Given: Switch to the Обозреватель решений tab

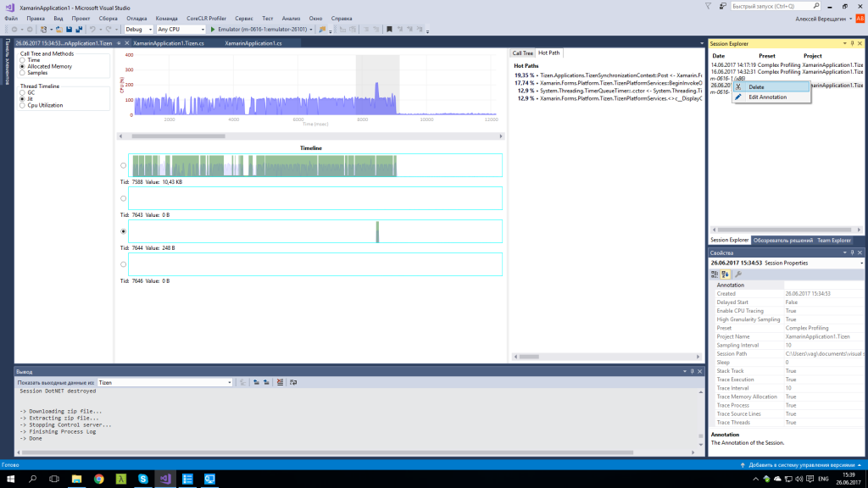Looking at the screenshot, I should tap(783, 241).
